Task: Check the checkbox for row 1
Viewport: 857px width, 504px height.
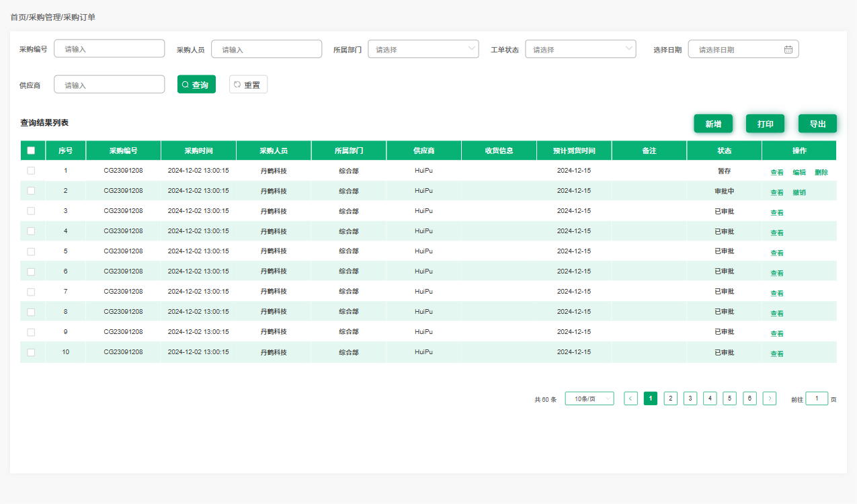Action: pyautogui.click(x=31, y=171)
